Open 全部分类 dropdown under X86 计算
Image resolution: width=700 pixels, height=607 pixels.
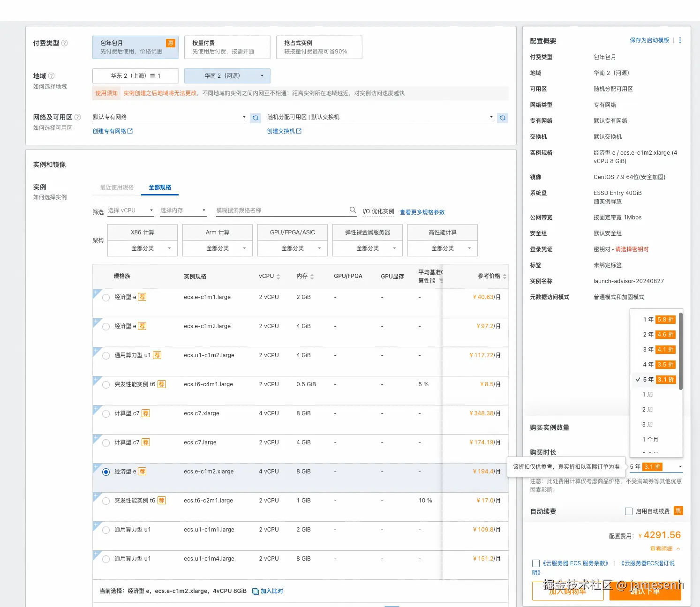click(x=143, y=248)
